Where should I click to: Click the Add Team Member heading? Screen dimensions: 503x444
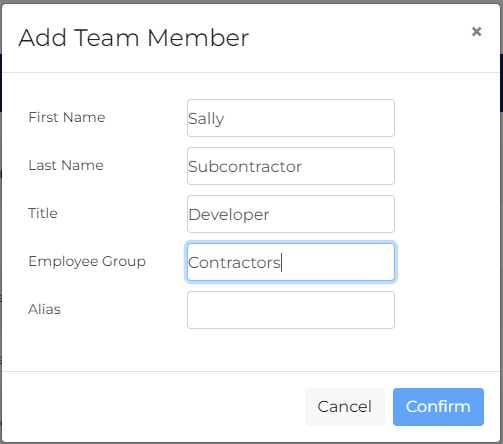[134, 38]
